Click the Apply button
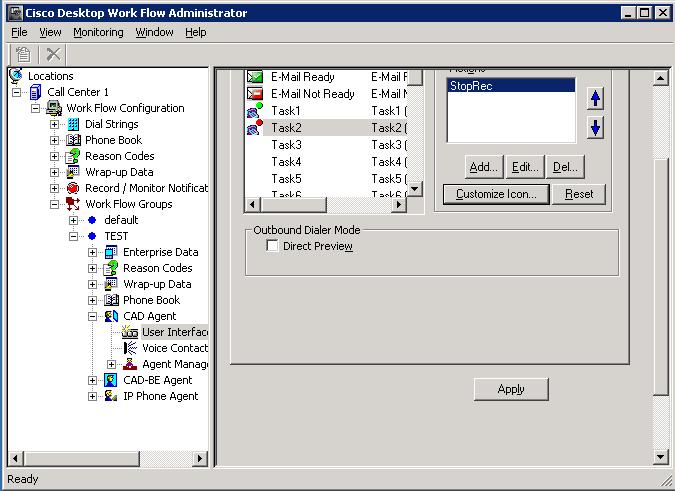Screen dimensions: 675x491 [x=511, y=389]
